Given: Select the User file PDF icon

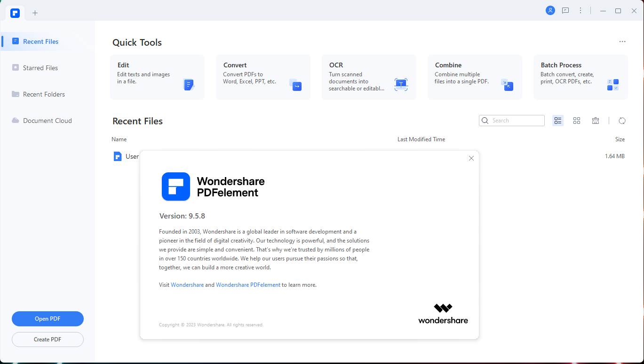Looking at the screenshot, I should click(x=118, y=156).
